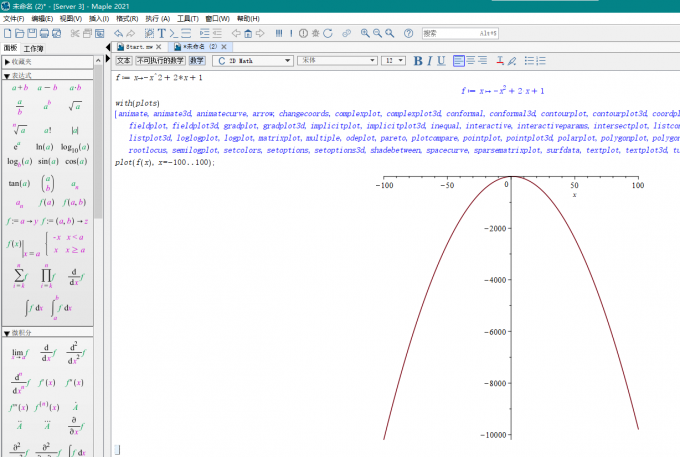Image resolution: width=680 pixels, height=457 pixels.
Task: Open the 插入(I) menu
Action: pyautogui.click(x=99, y=19)
